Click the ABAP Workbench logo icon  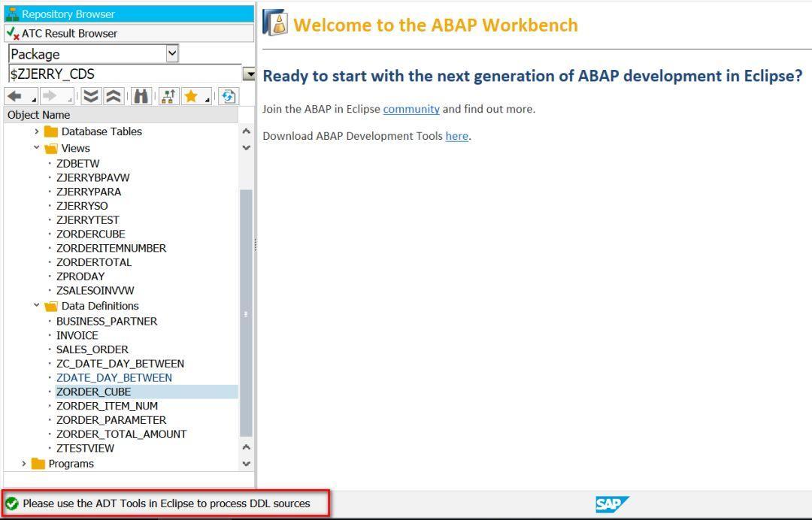pyautogui.click(x=275, y=23)
